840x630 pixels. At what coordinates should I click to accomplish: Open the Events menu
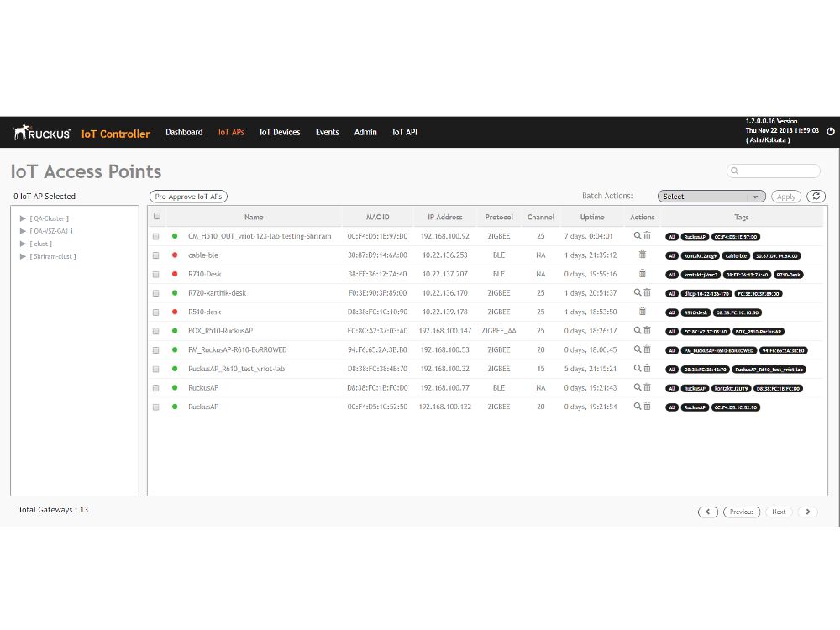[328, 133]
